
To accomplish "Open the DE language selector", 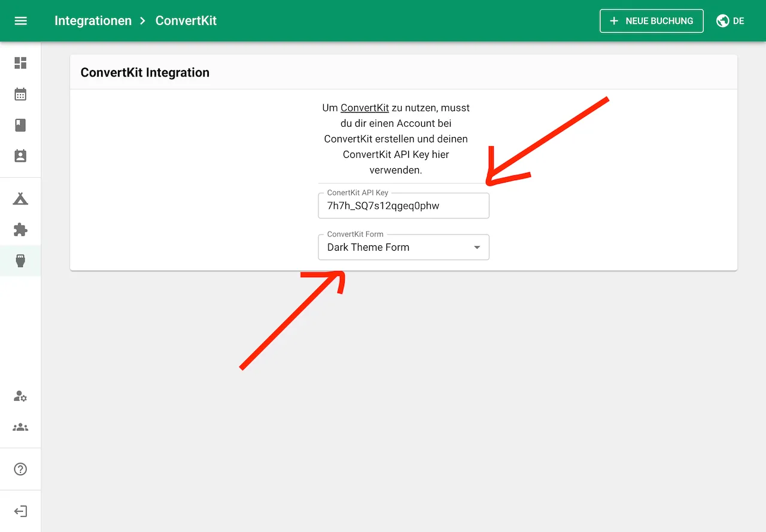I will pos(730,21).
